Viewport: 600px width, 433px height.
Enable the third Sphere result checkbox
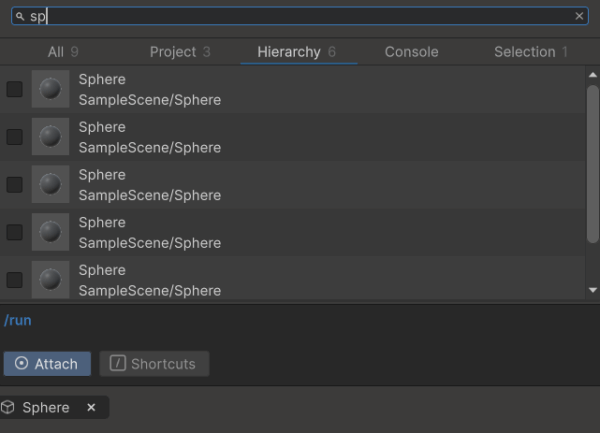[15, 185]
